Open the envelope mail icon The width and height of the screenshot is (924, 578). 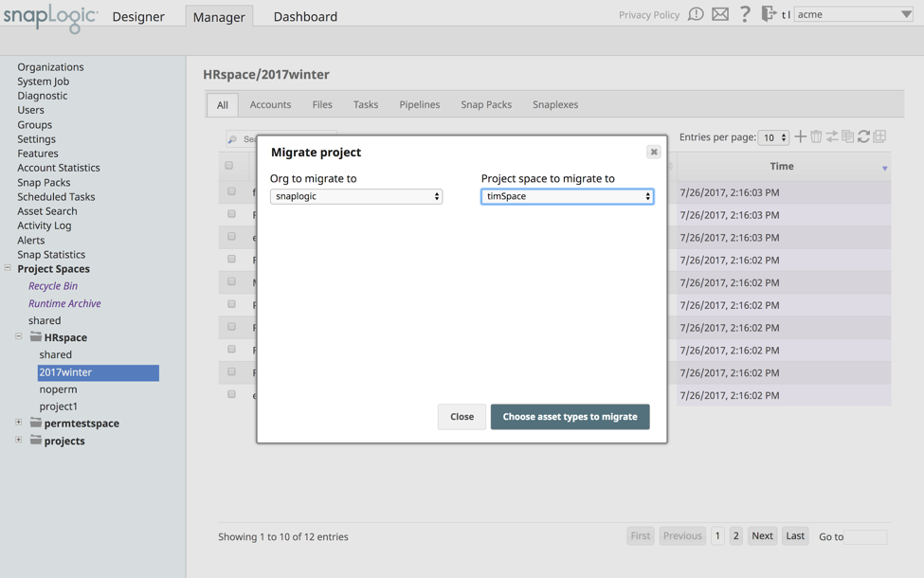point(720,14)
